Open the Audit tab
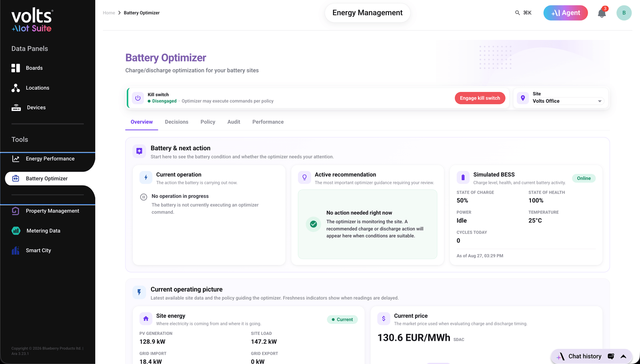Viewport: 640px width, 364px height. coord(234,122)
